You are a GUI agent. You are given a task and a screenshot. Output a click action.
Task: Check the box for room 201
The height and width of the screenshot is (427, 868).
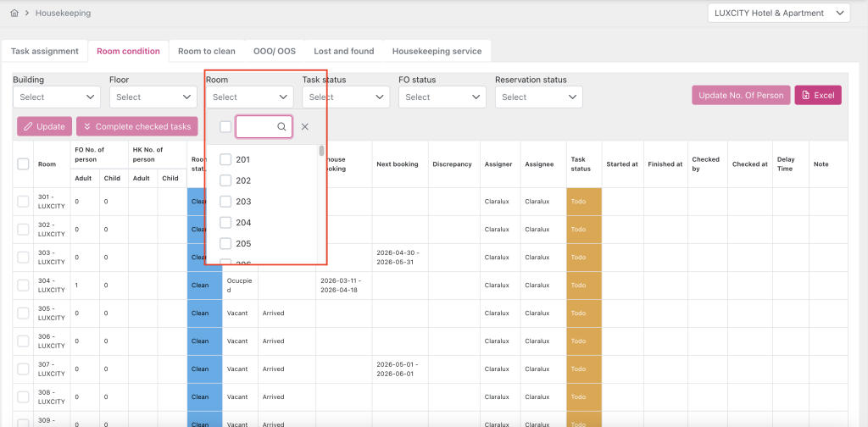coord(225,159)
